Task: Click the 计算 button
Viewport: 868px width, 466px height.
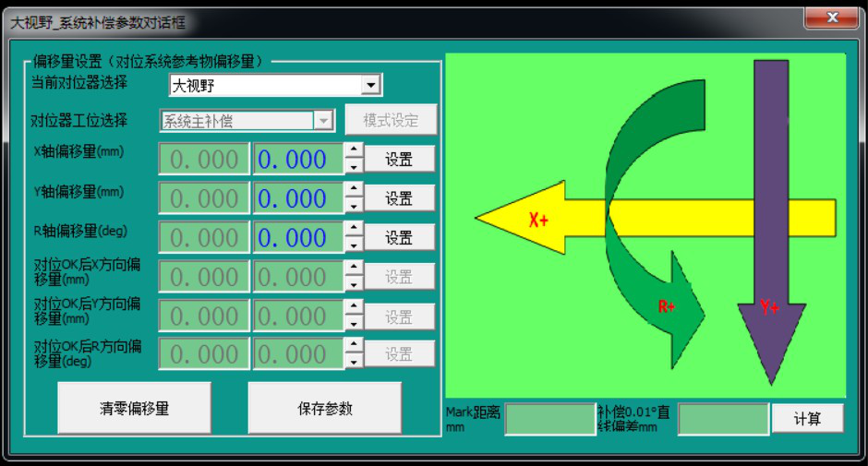Action: coord(807,418)
